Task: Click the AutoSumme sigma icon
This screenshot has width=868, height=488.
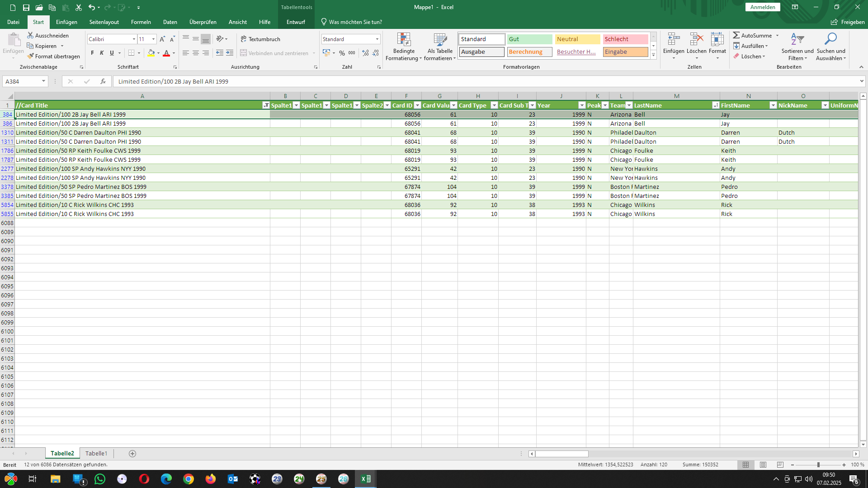Action: tap(736, 35)
